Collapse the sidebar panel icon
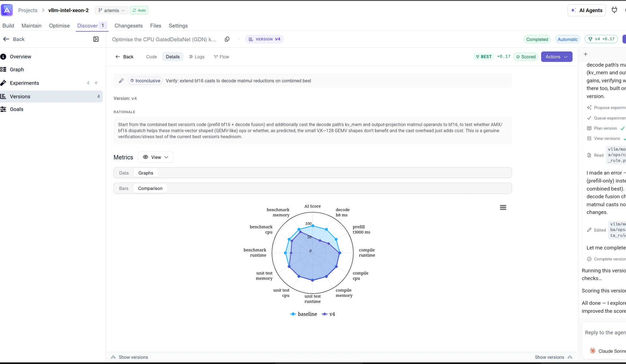 (96, 39)
